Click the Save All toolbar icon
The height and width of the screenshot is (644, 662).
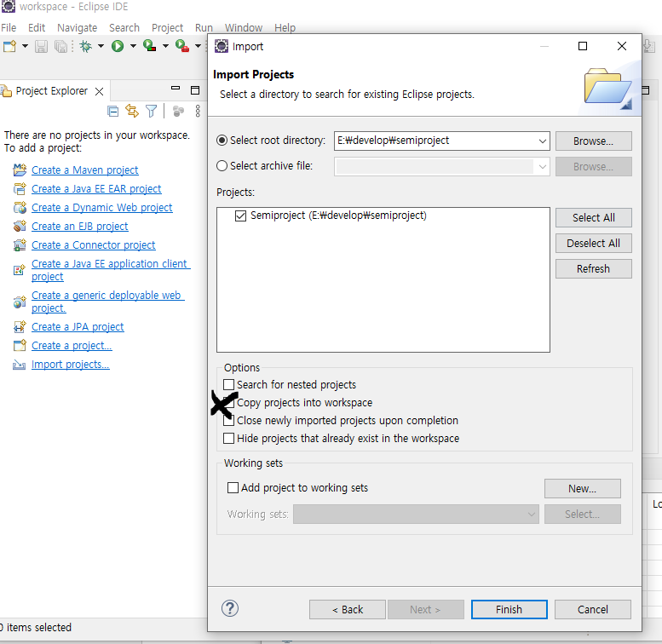(x=61, y=46)
